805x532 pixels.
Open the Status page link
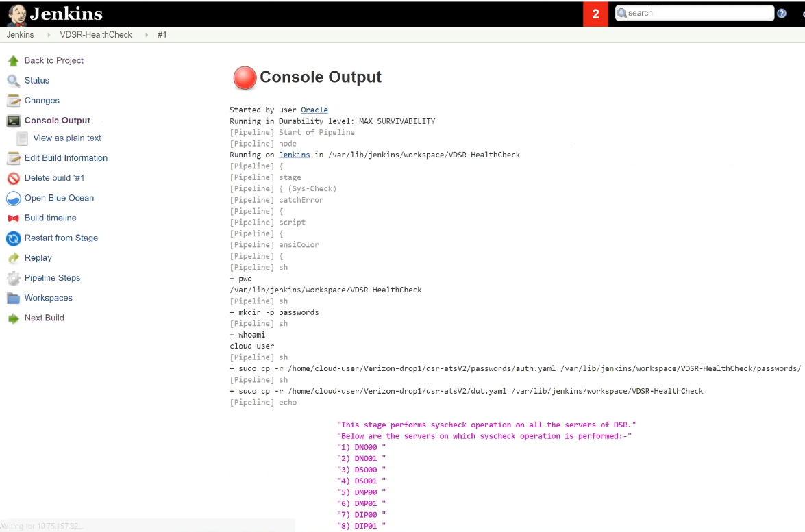(37, 81)
